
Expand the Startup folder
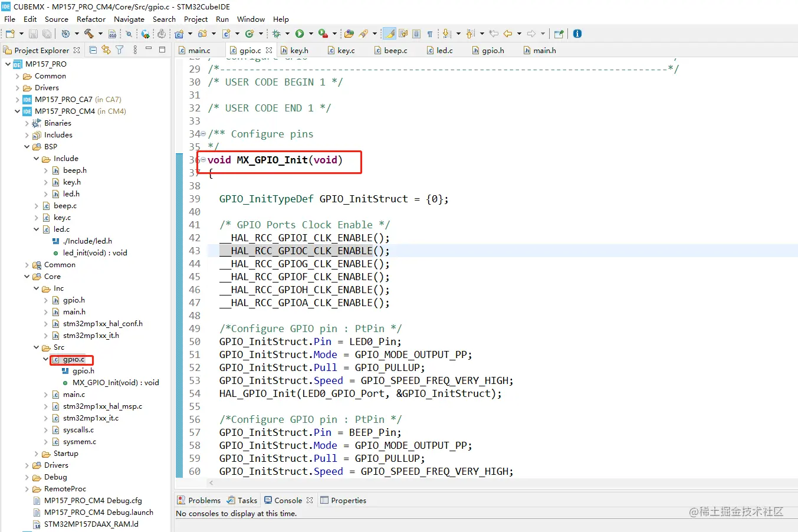[x=36, y=454]
